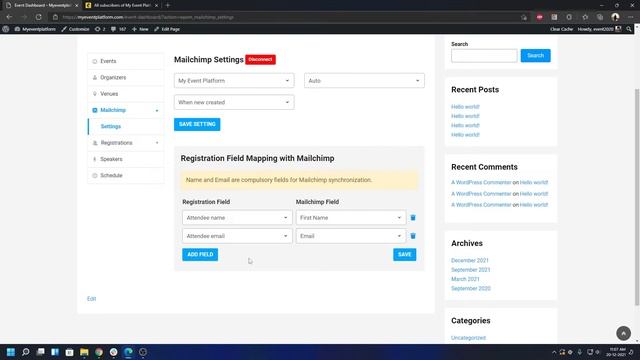Click Edit Page in admin bar
The width and height of the screenshot is (640, 360).
tap(167, 29)
